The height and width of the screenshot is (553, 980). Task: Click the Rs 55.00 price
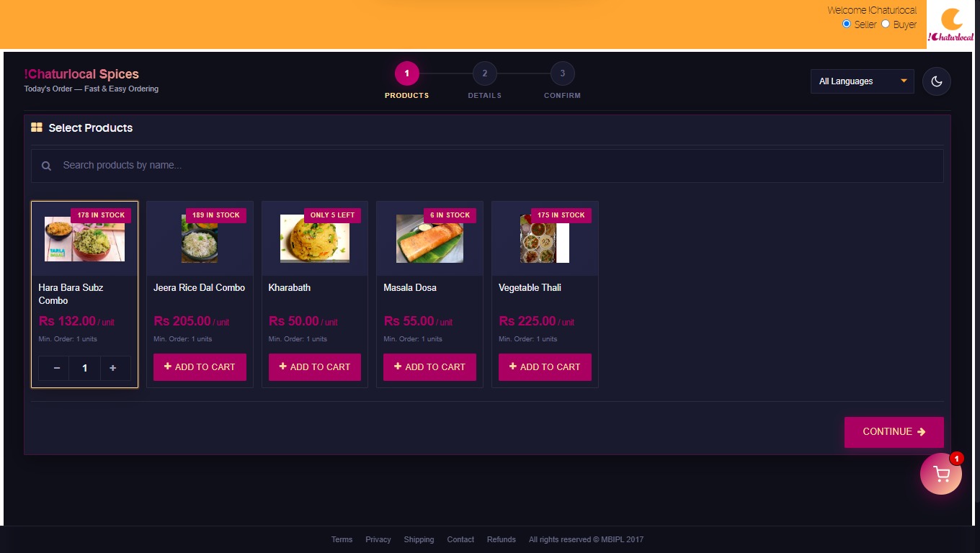click(409, 321)
